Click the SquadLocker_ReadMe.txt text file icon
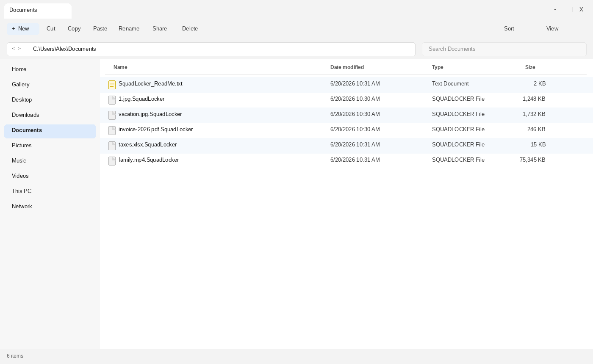Screen dimensions: 593x364 click(112, 85)
